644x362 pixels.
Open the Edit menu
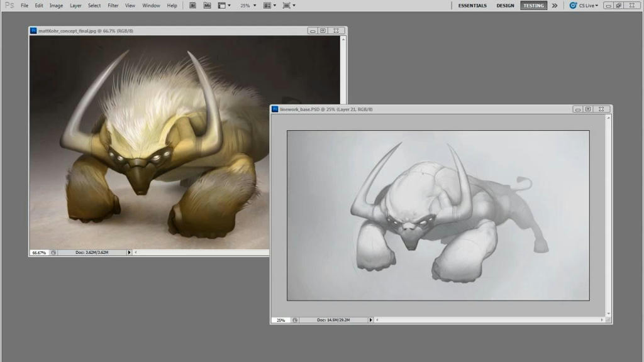[39, 5]
